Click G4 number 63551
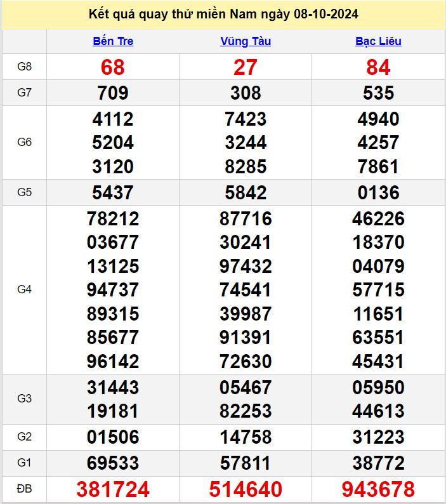This screenshot has width=446, height=504. point(378,338)
